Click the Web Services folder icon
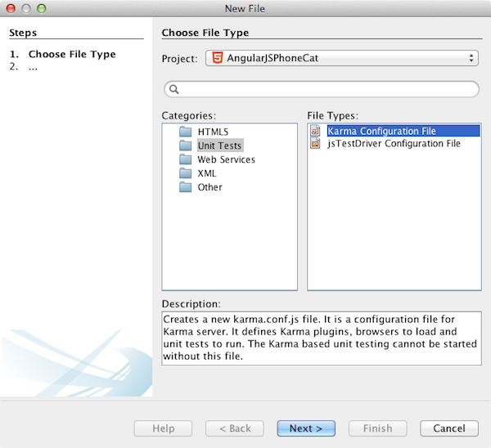This screenshot has height=448, width=491. pyautogui.click(x=185, y=159)
